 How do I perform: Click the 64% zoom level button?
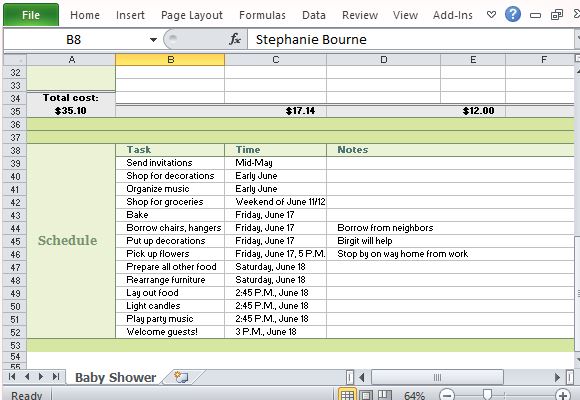(x=414, y=395)
